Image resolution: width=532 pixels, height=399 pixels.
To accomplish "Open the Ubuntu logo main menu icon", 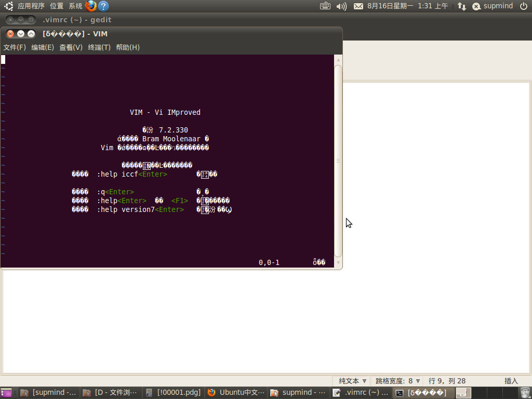I will pos(8,6).
